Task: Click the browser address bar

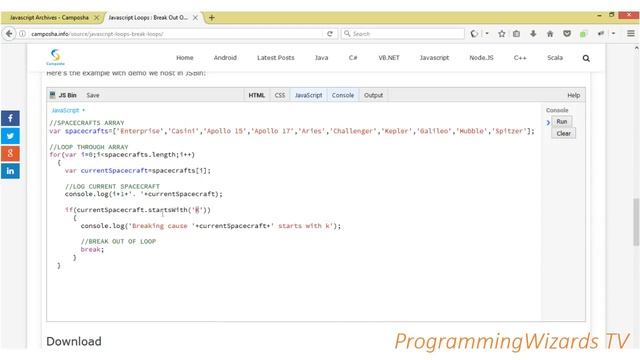Action: [176, 34]
